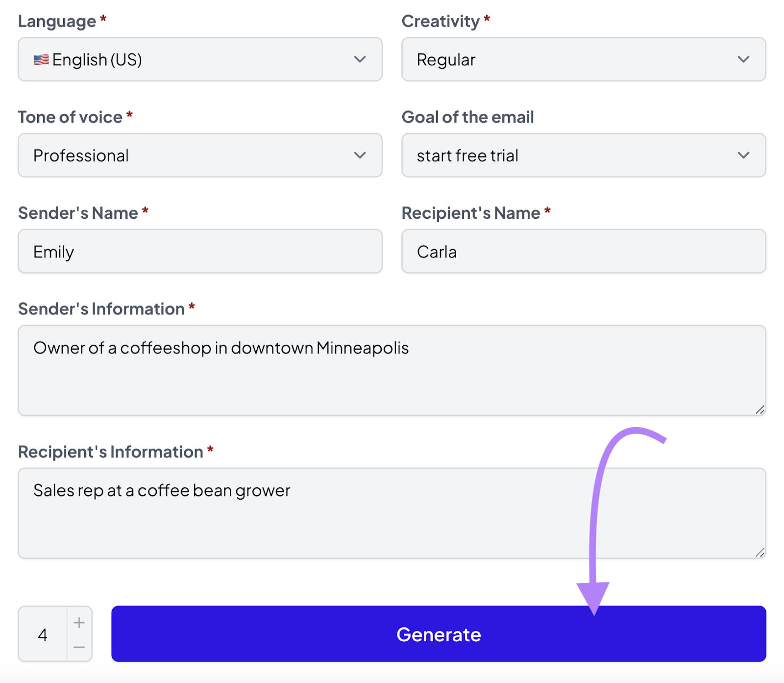This screenshot has width=784, height=683.
Task: Click the number box showing 4
Action: (43, 635)
